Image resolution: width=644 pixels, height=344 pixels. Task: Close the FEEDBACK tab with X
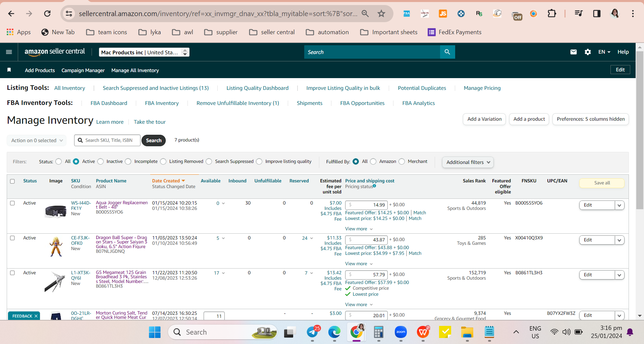coord(36,316)
